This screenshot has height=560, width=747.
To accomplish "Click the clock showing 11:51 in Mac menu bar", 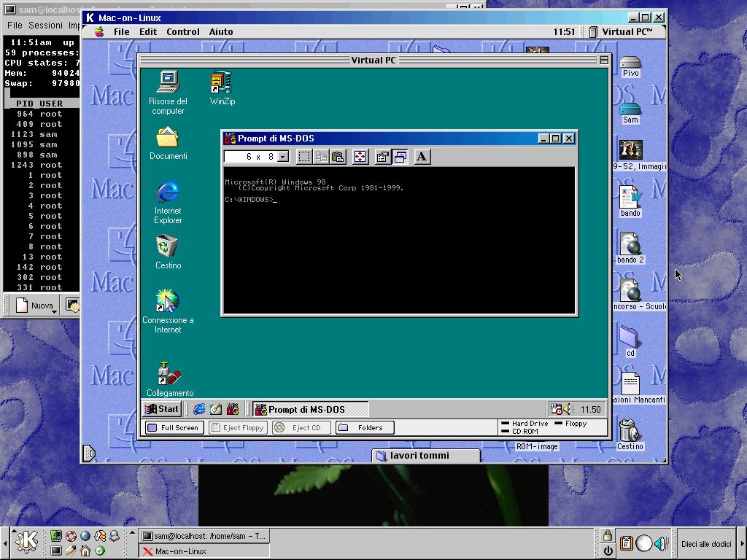I will point(564,32).
